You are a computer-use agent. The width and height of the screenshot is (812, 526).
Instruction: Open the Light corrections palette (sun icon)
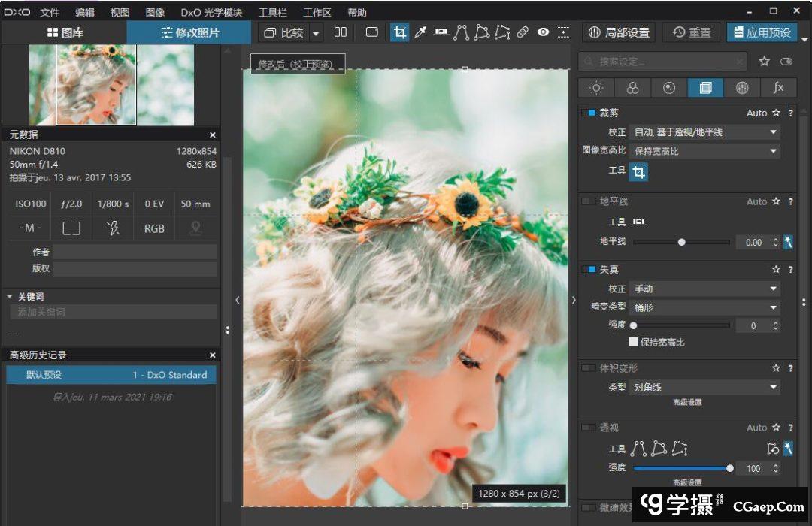(x=596, y=88)
